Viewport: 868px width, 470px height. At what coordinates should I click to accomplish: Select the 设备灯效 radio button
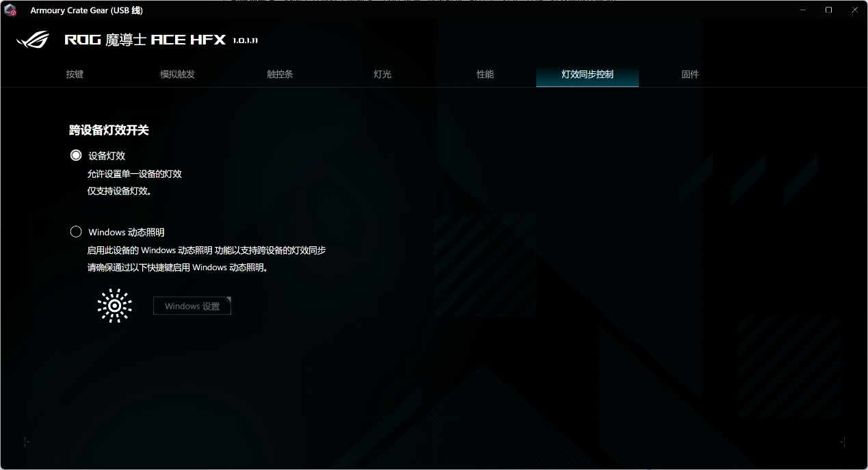click(x=76, y=155)
